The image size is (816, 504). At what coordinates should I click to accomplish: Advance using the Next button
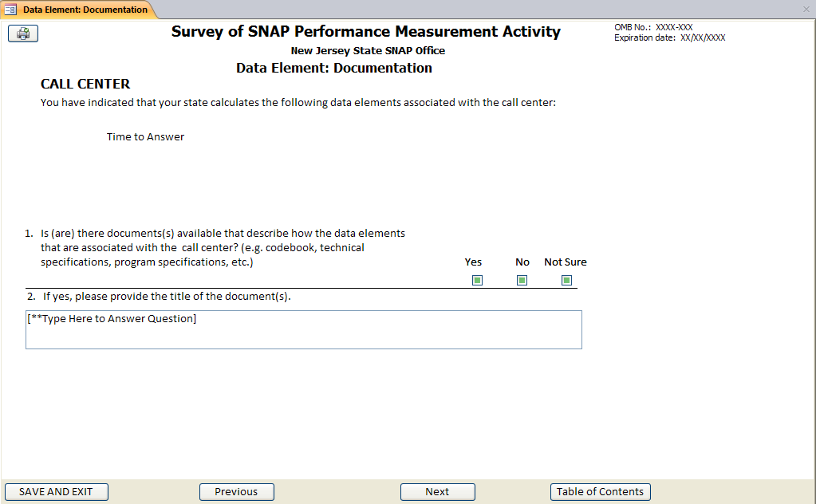(x=437, y=492)
